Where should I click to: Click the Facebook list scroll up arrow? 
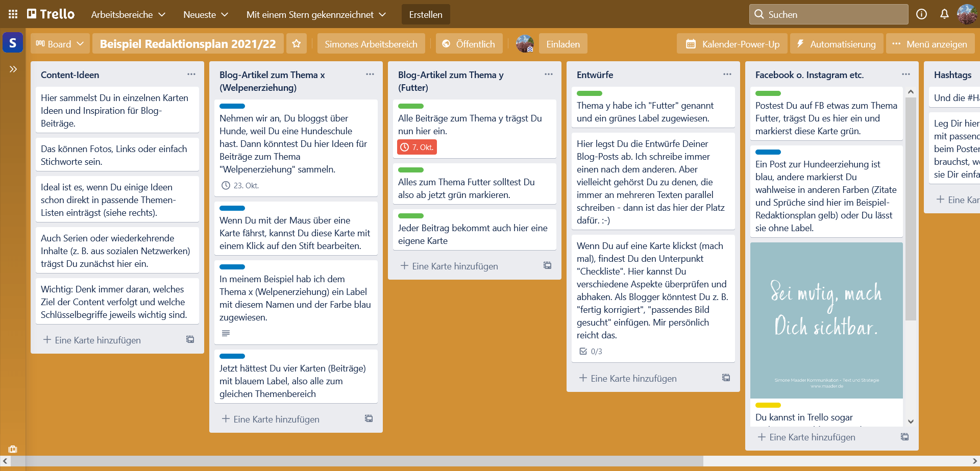(911, 92)
